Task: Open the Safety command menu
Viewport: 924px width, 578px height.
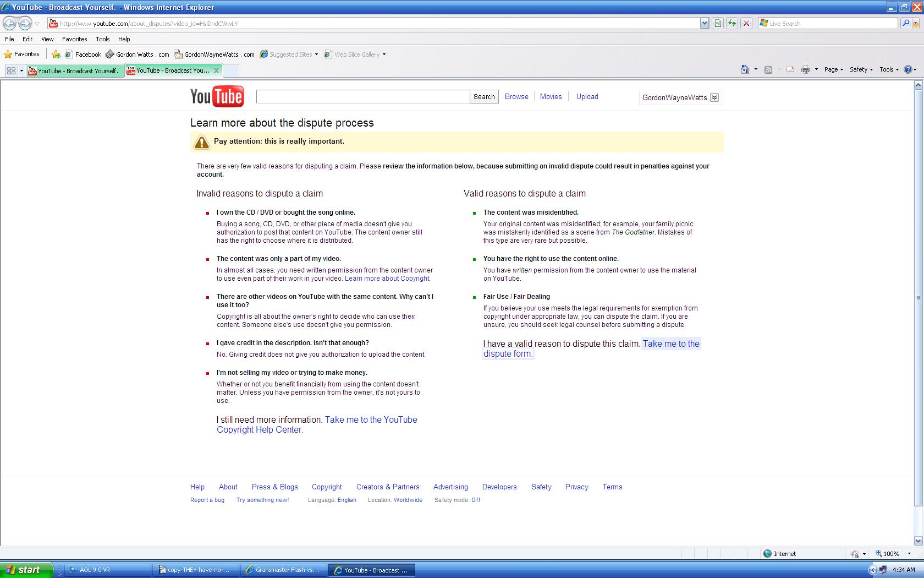Action: tap(861, 69)
